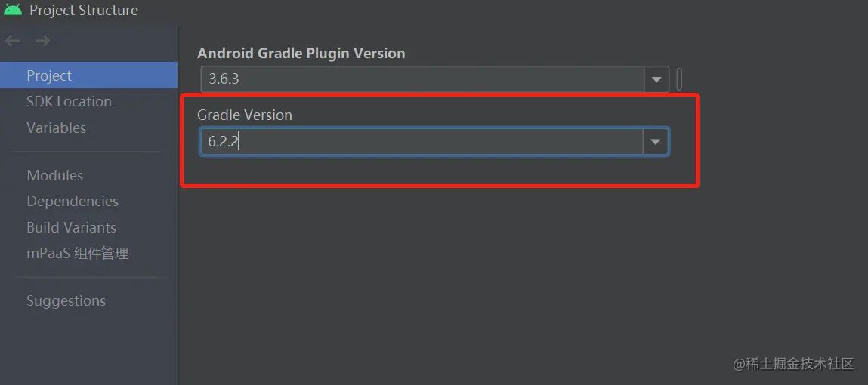This screenshot has height=385, width=868.
Task: Show the Suggestions section
Action: [x=66, y=300]
